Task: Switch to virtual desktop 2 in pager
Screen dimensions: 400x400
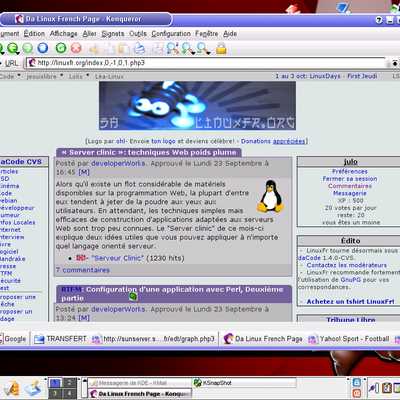Action: pos(69,383)
